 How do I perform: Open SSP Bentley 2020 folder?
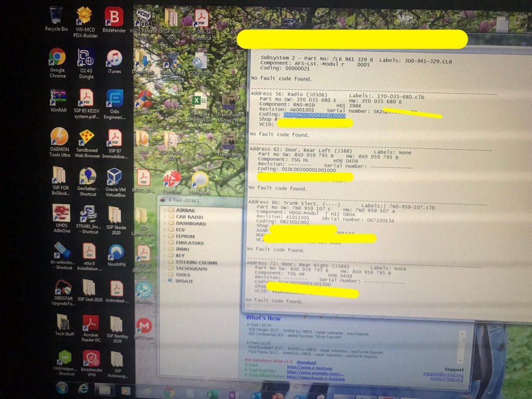click(117, 329)
